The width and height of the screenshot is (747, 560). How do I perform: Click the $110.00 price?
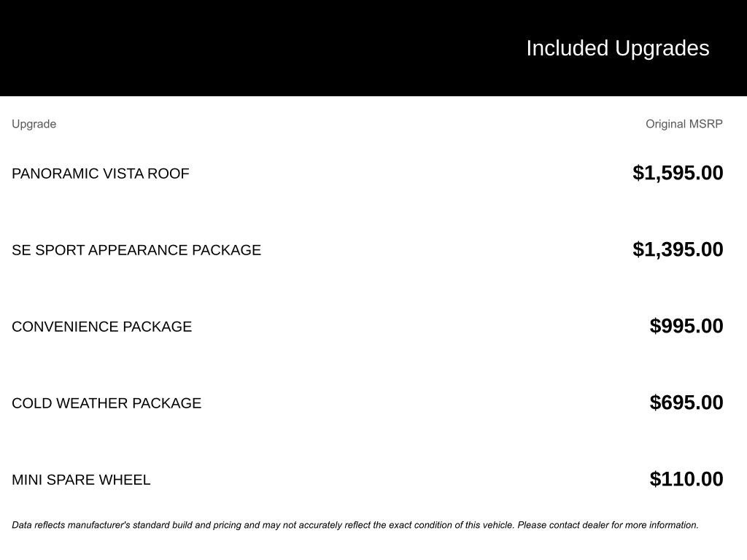tap(686, 479)
